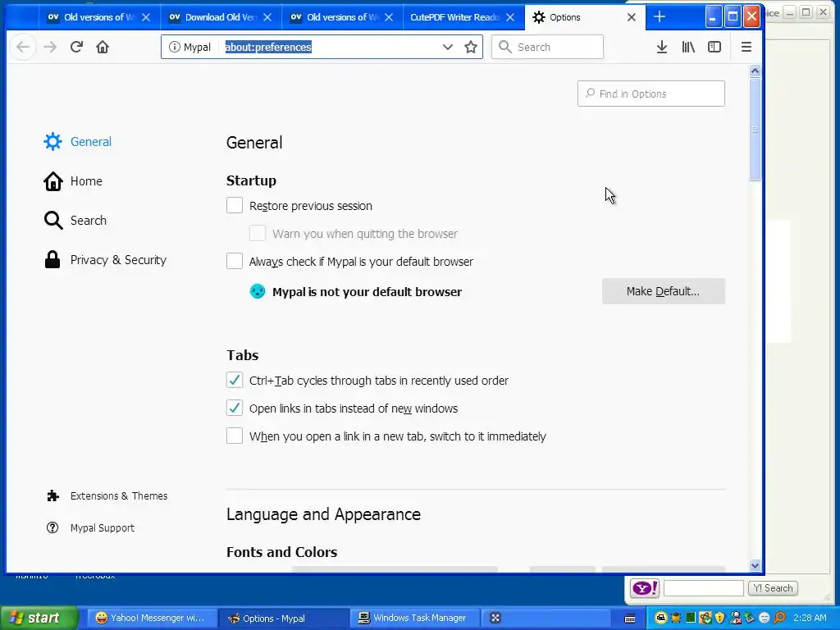Click the Yahoo logo button
This screenshot has height=630, width=840.
(645, 588)
